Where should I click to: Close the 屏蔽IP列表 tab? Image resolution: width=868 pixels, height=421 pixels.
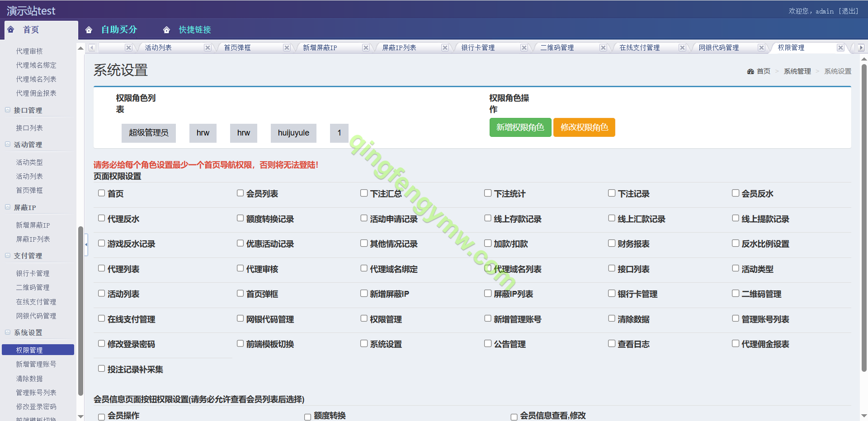point(445,47)
